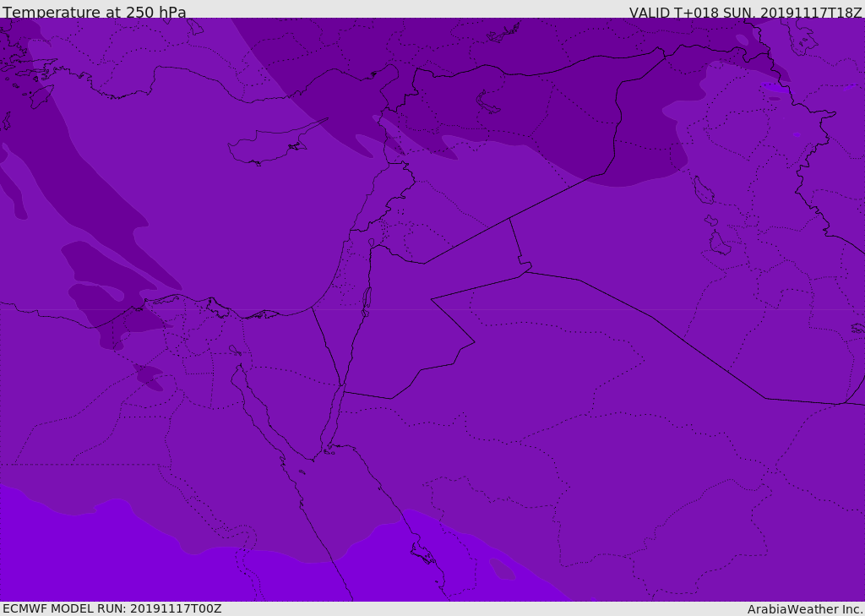Click the 'ECMWF MODEL RUN: 20191117T00Z' text
865x616 pixels.
coord(112,608)
